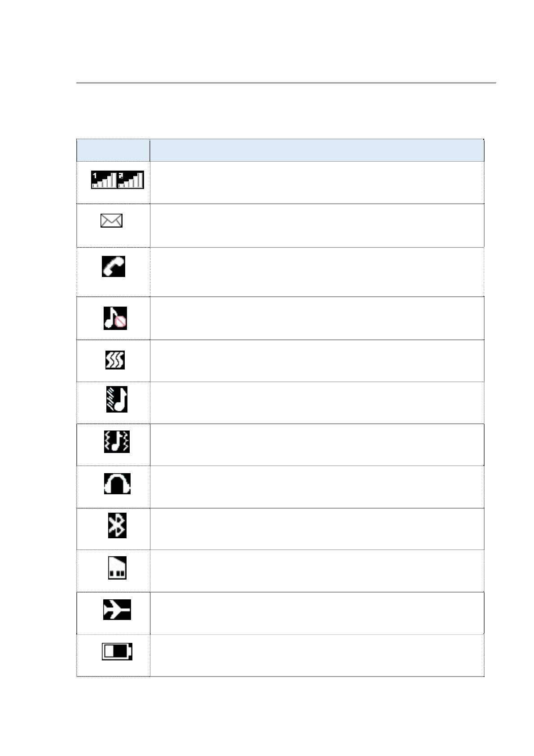Viewport: 534px width, 756px height.
Task: Select the envelope message icon
Action: pos(111,221)
